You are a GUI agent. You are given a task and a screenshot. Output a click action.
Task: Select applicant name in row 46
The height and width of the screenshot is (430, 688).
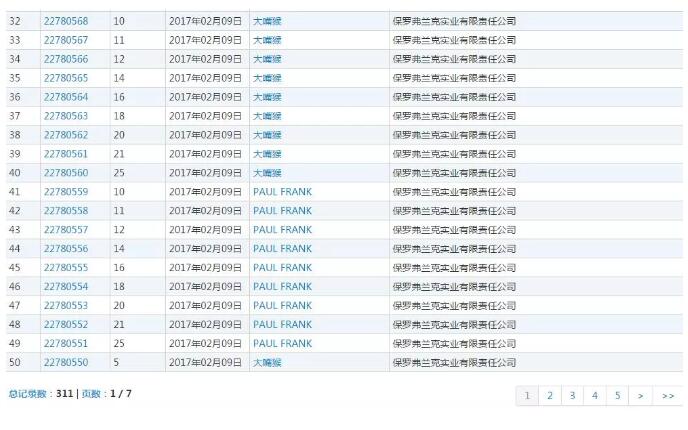click(x=454, y=287)
